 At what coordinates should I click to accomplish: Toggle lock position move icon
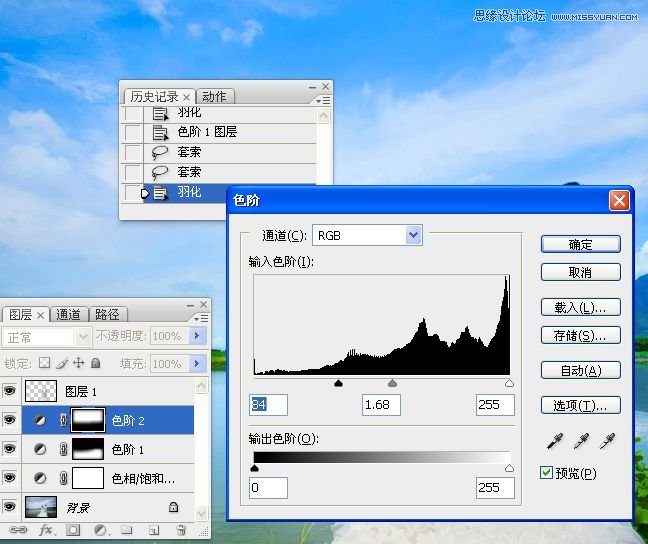point(79,363)
